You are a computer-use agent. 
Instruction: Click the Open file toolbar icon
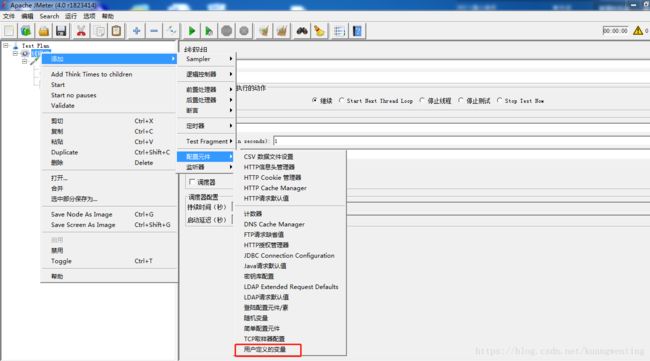tap(44, 31)
